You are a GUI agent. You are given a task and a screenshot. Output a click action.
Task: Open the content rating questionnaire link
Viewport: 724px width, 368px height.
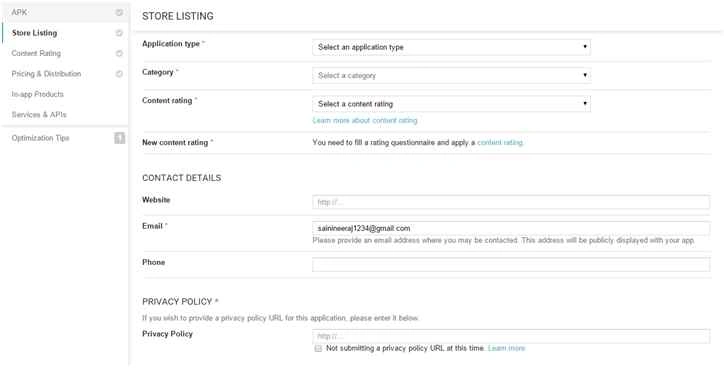[x=500, y=142]
